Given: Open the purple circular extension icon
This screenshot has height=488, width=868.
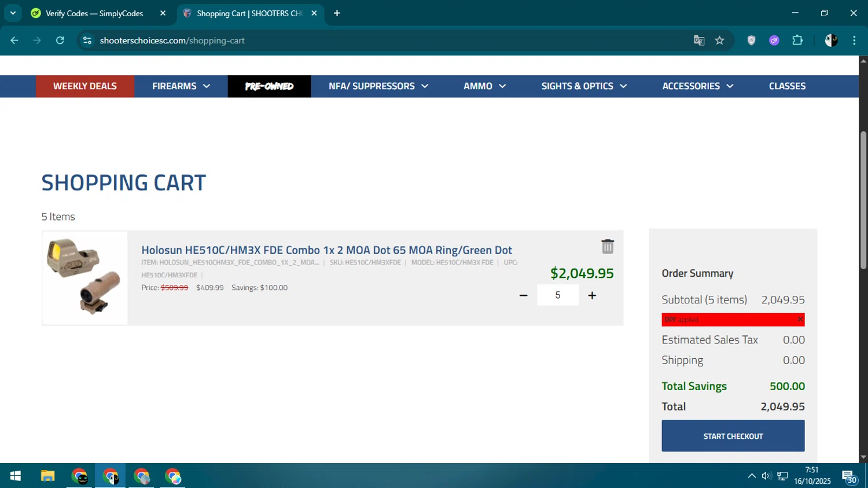Looking at the screenshot, I should [x=774, y=41].
